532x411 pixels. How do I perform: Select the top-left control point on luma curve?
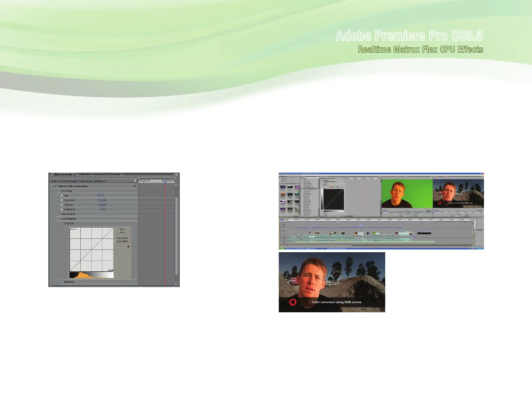click(70, 228)
